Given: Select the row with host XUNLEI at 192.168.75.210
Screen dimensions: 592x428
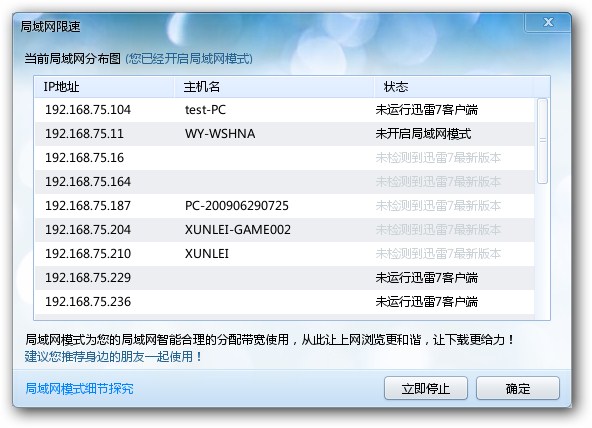Looking at the screenshot, I should point(285,254).
